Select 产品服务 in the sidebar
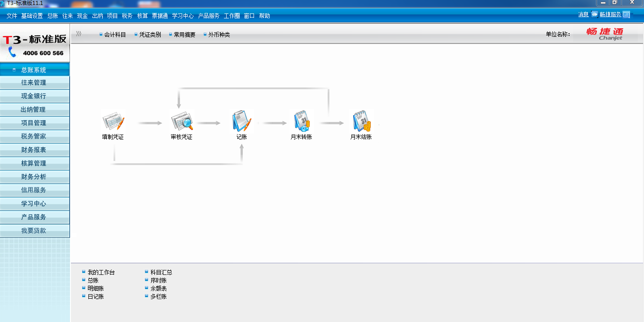The height and width of the screenshot is (322, 644). tap(35, 217)
